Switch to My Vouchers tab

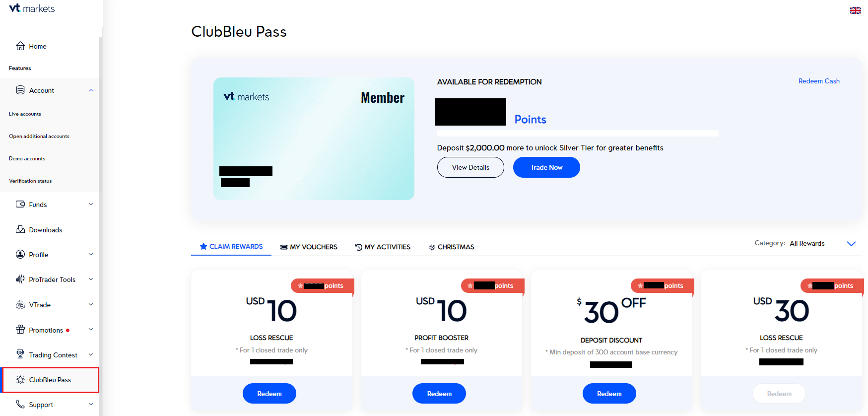pos(309,247)
